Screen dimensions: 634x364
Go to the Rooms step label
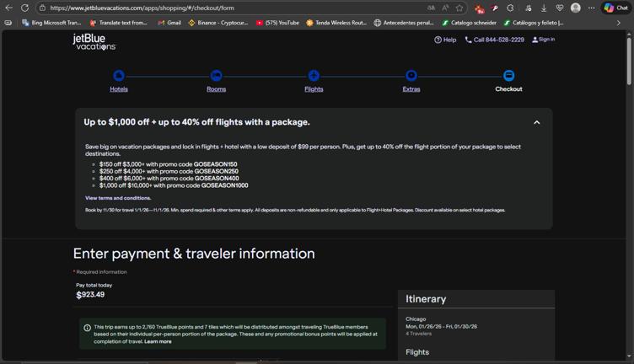(x=217, y=88)
